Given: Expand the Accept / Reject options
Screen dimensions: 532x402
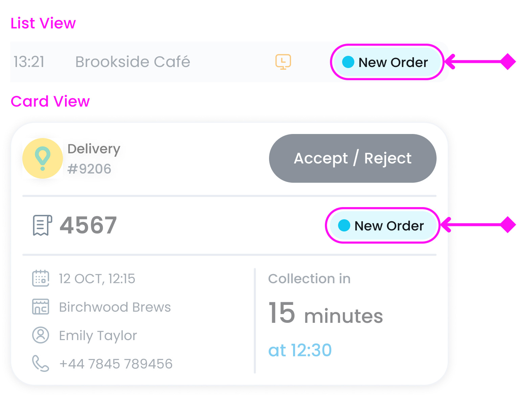Looking at the screenshot, I should [353, 158].
